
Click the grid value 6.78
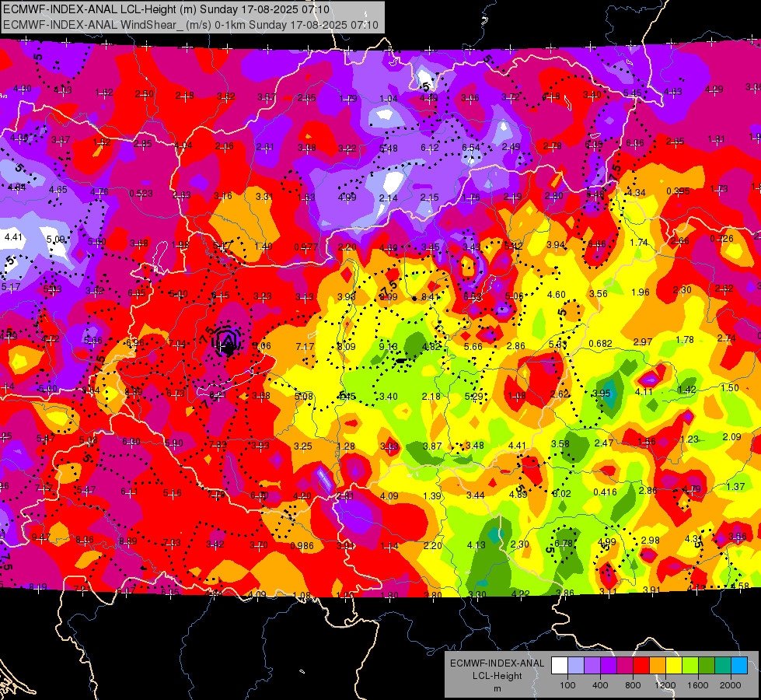point(564,543)
